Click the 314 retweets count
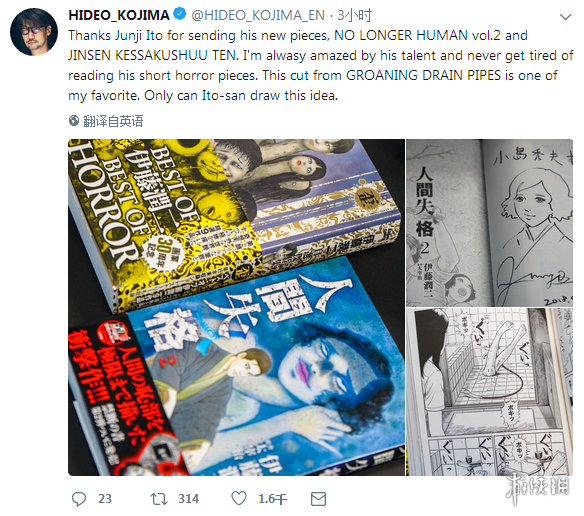The width and height of the screenshot is (584, 516). coord(188,499)
